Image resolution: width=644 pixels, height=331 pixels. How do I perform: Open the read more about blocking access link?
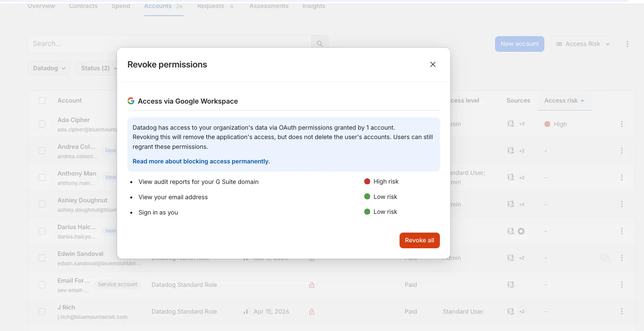click(x=201, y=161)
